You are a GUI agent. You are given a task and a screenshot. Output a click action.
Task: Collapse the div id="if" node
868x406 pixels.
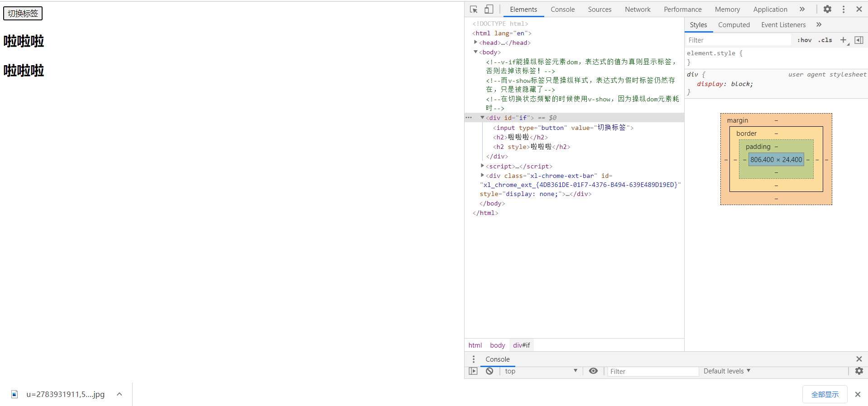click(x=482, y=117)
